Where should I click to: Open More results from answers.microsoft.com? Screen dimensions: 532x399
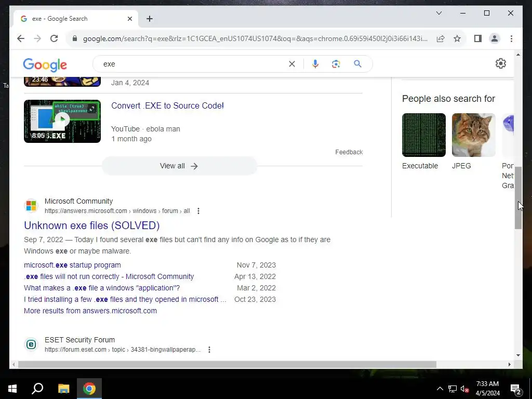pos(90,311)
